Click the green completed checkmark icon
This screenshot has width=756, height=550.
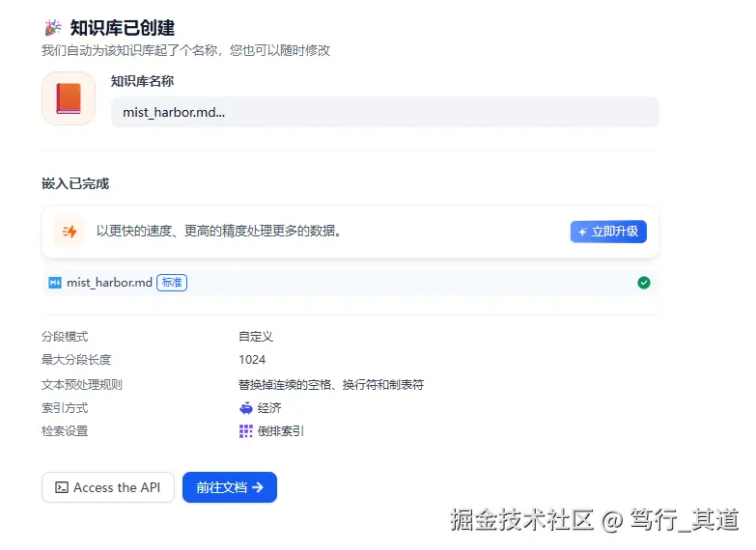(644, 283)
